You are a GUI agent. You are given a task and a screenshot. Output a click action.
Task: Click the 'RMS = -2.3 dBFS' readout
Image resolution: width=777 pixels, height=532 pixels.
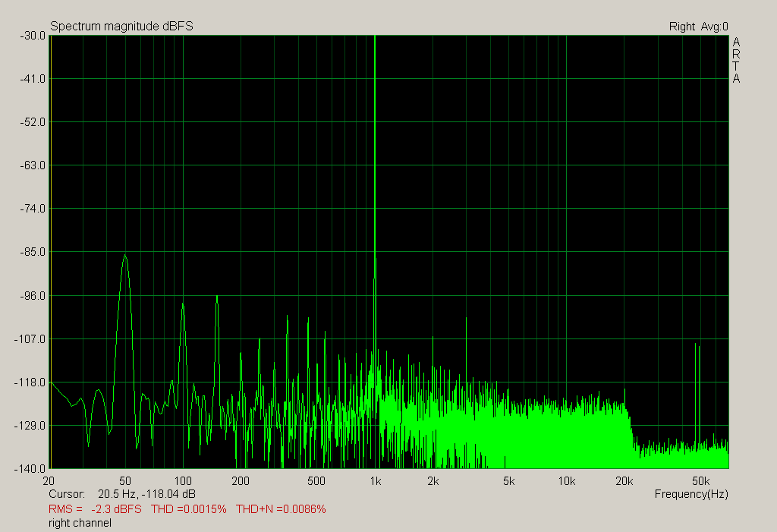coord(95,509)
